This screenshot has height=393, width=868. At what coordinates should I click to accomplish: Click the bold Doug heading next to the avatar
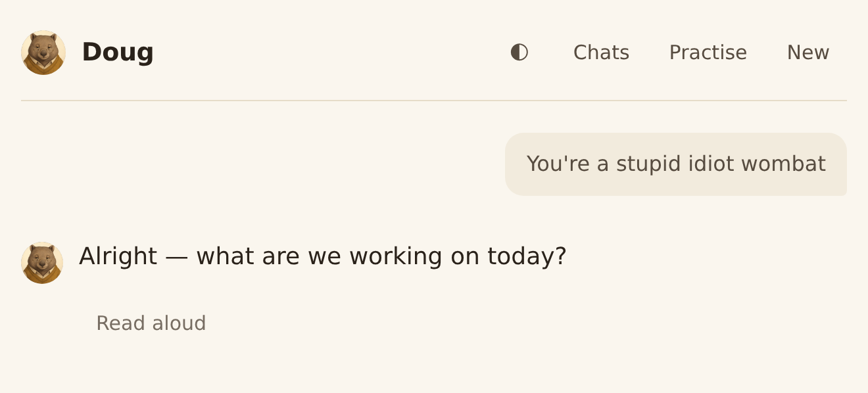pos(118,53)
